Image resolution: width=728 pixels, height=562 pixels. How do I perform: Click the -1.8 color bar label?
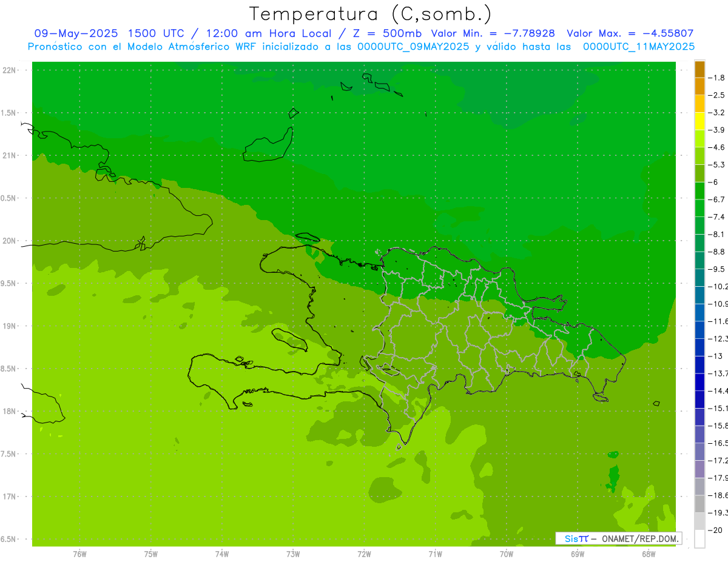(717, 78)
